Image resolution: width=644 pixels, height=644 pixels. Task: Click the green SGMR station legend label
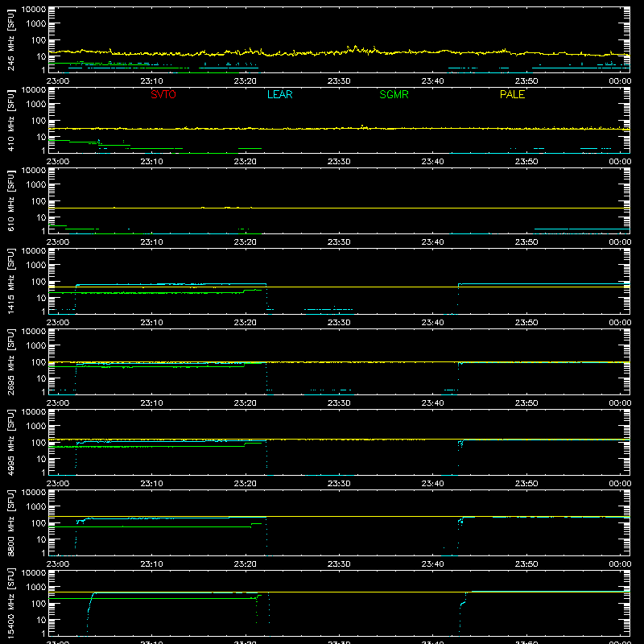pyautogui.click(x=394, y=94)
